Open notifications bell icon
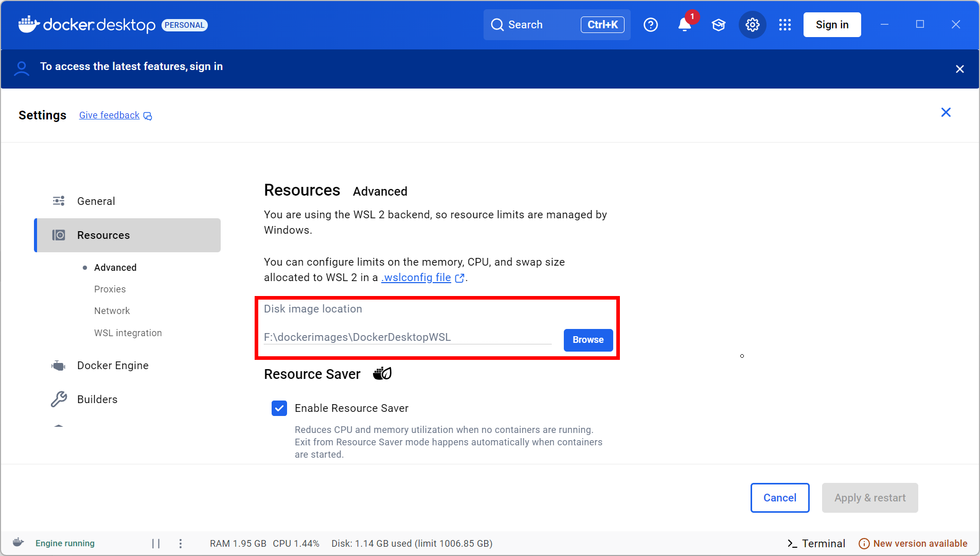 click(685, 25)
